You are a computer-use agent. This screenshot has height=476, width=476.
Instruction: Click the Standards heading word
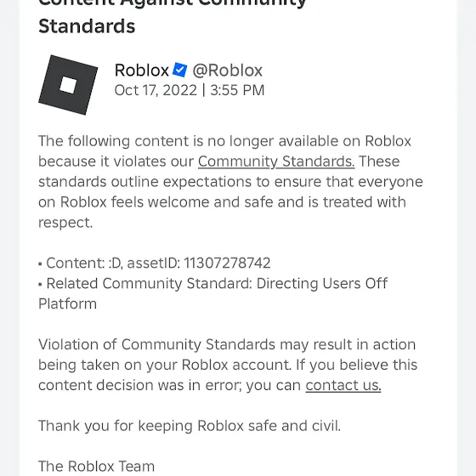(87, 26)
